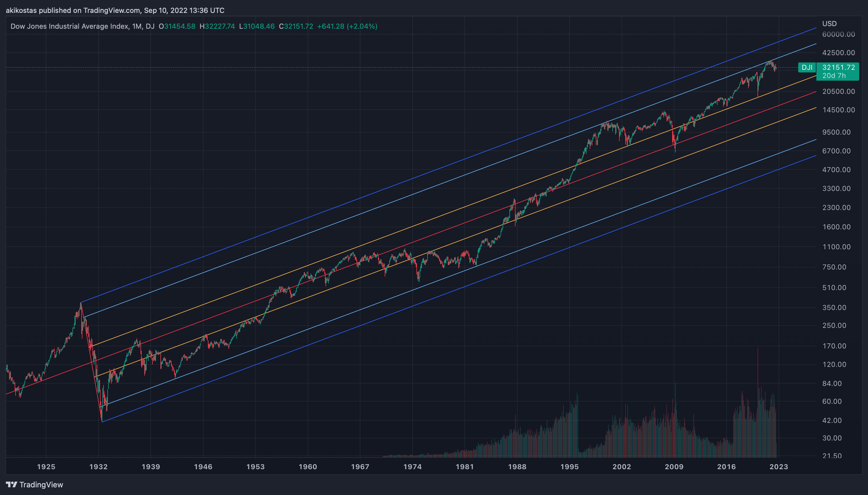Click the current price label 32151.72
The height and width of the screenshot is (495, 868).
pyautogui.click(x=839, y=67)
